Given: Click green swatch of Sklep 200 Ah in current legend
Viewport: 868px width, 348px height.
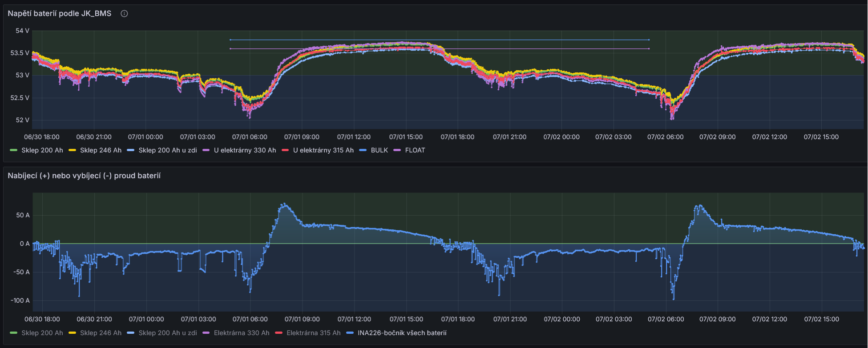Looking at the screenshot, I should pos(13,333).
